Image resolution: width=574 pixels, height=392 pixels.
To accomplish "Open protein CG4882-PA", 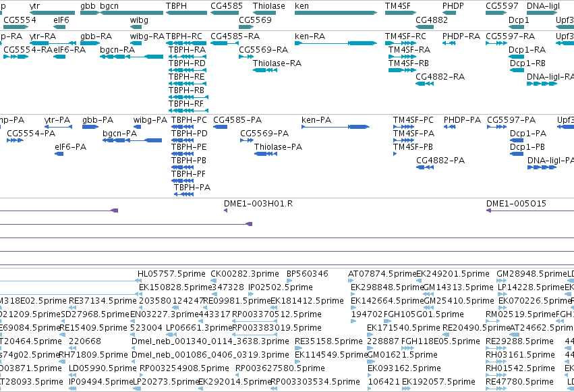I will click(440, 161).
